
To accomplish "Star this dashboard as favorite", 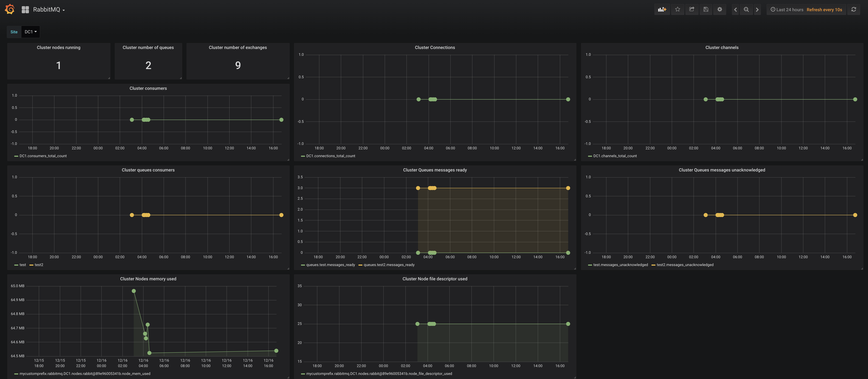I will (x=677, y=10).
